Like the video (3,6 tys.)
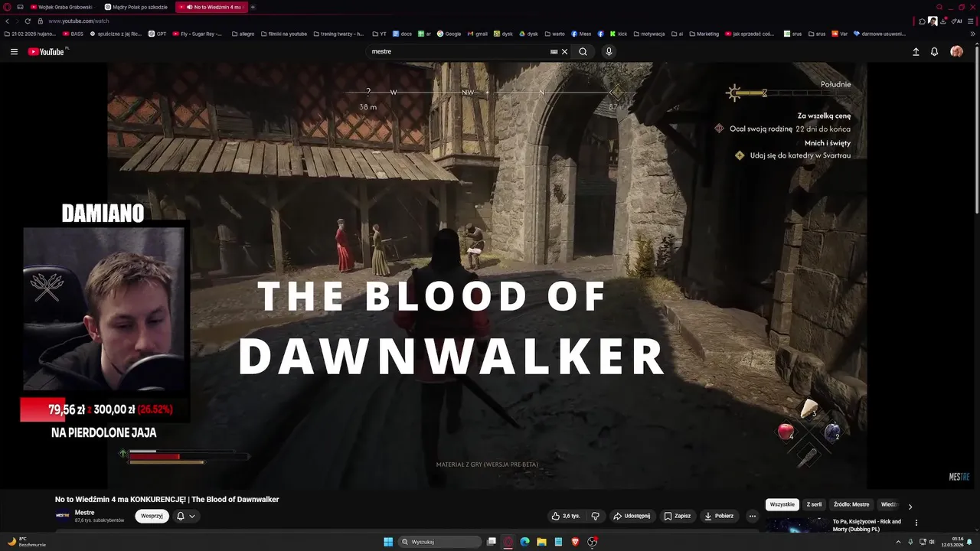This screenshot has width=980, height=551. [x=566, y=516]
